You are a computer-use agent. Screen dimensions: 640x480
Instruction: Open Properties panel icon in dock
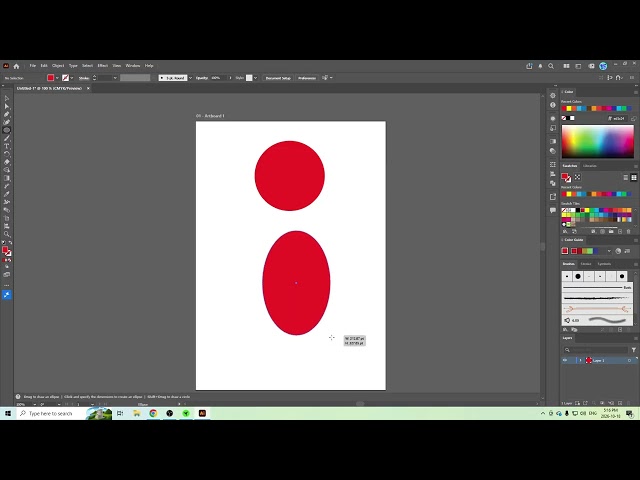(x=553, y=96)
